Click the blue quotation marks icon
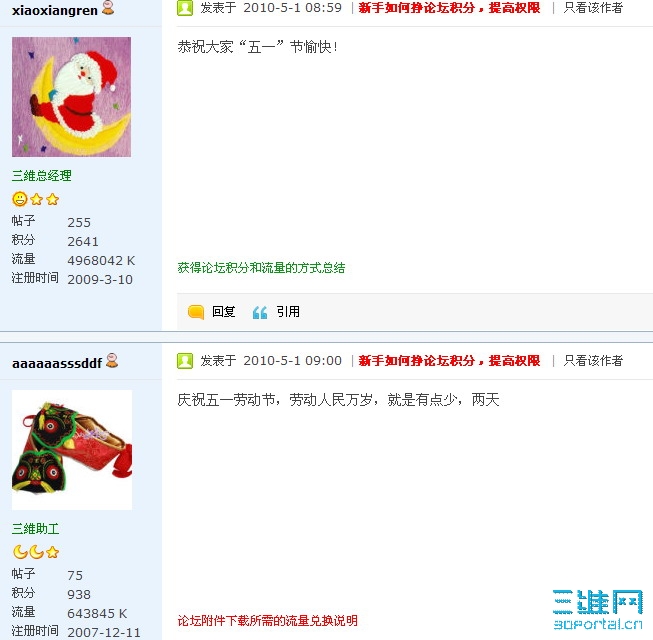The height and width of the screenshot is (640, 653). tap(260, 312)
